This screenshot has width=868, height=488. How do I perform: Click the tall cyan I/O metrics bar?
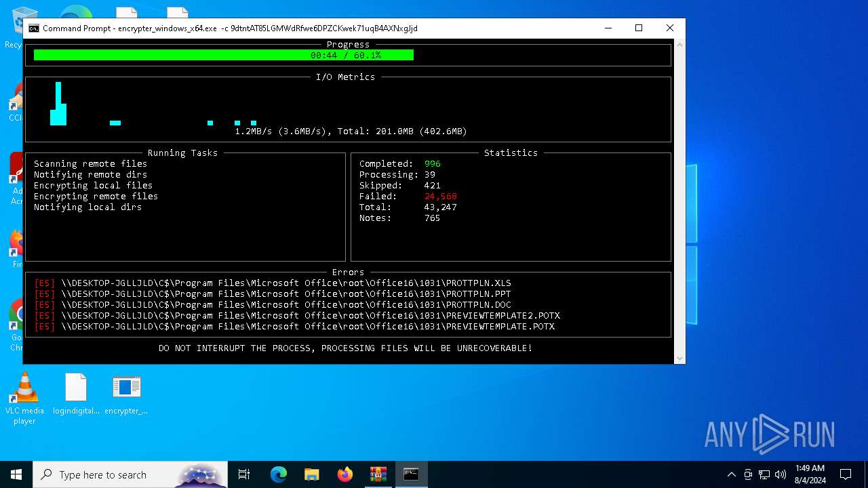point(58,104)
